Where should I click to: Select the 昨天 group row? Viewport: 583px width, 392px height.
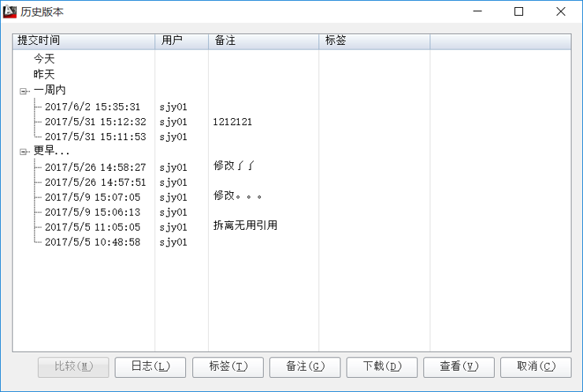[x=44, y=74]
